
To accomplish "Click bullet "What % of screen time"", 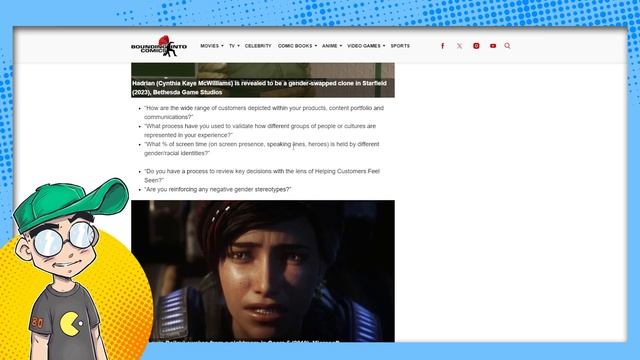I will (x=262, y=149).
